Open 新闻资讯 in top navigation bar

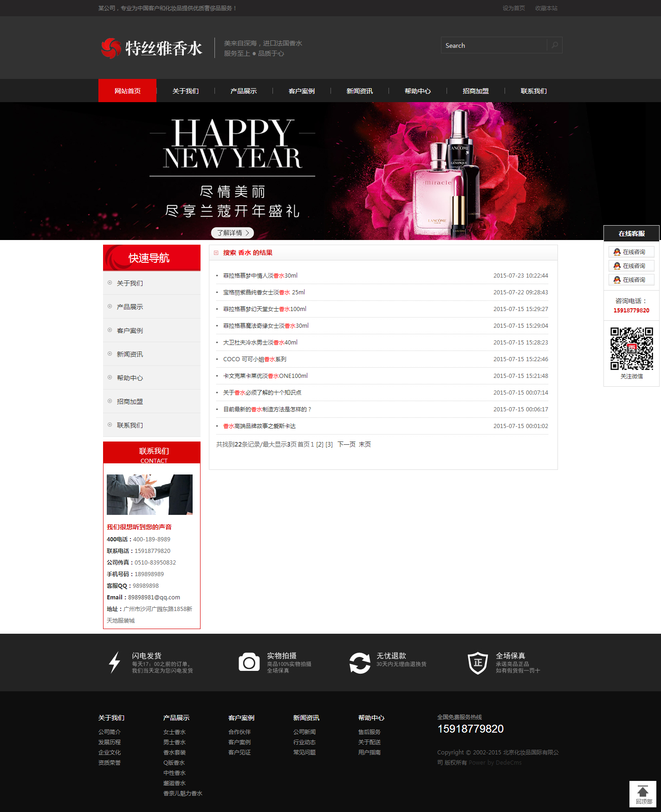point(360,91)
